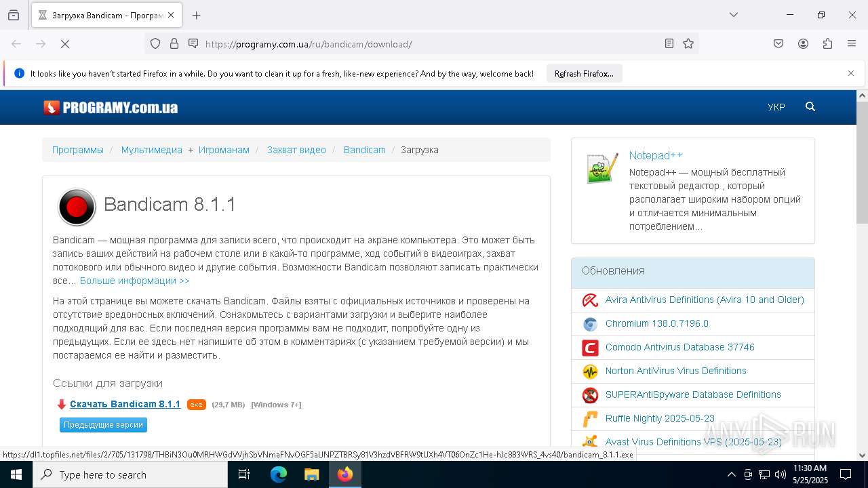The height and width of the screenshot is (488, 868).
Task: Click the site security padlock icon
Action: pyautogui.click(x=174, y=44)
